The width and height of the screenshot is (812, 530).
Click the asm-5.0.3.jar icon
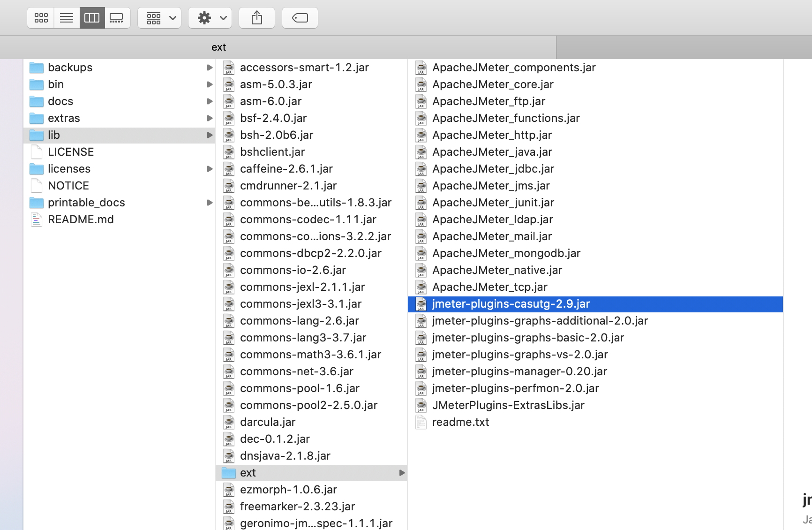tap(229, 84)
